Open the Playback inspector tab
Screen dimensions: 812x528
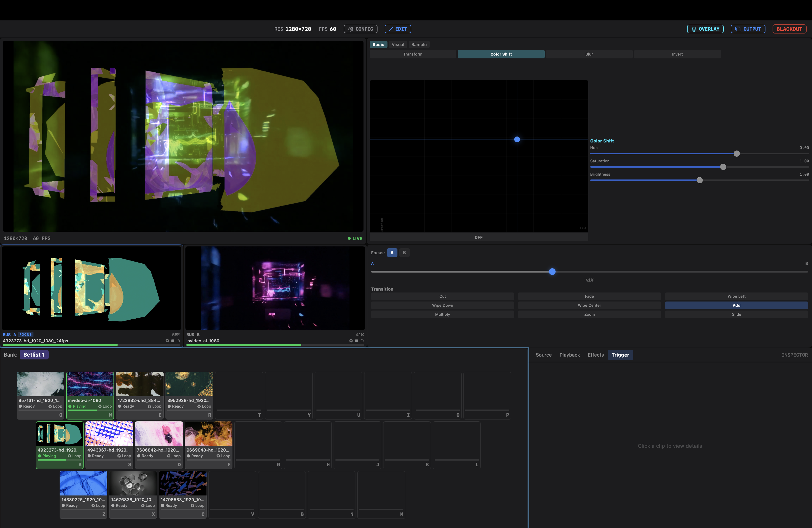click(x=569, y=355)
